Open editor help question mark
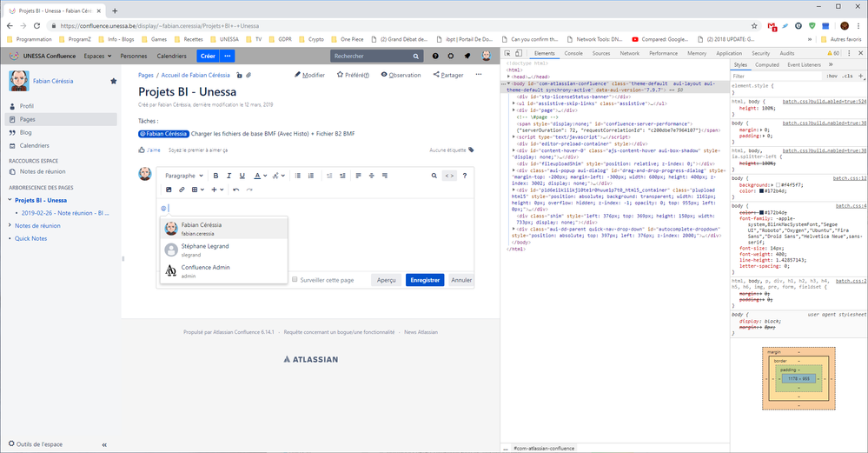The width and height of the screenshot is (868, 453). (465, 176)
